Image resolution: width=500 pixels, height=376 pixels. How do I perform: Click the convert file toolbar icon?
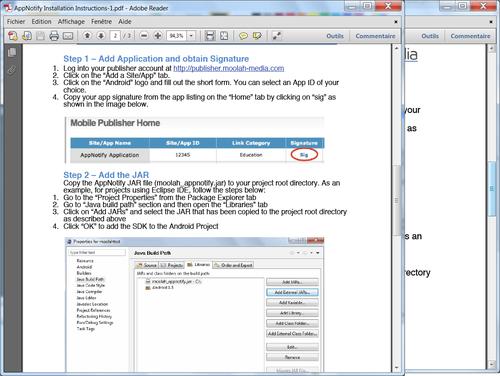27,36
